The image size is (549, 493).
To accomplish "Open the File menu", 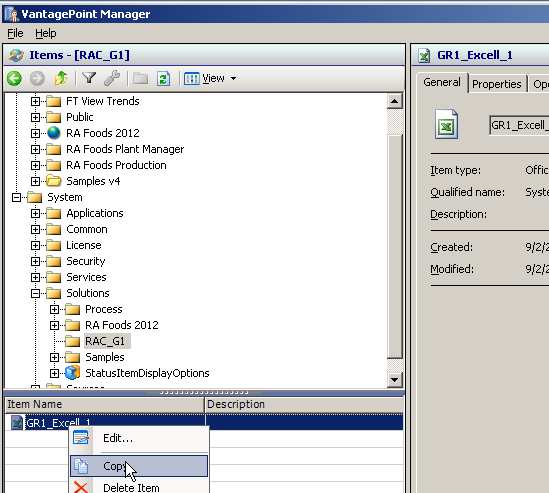I will (x=15, y=33).
